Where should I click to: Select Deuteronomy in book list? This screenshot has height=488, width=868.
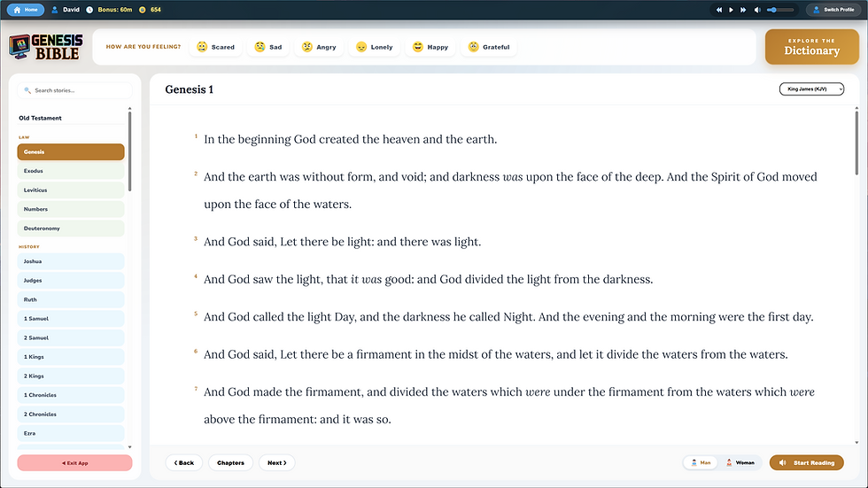pyautogui.click(x=71, y=228)
